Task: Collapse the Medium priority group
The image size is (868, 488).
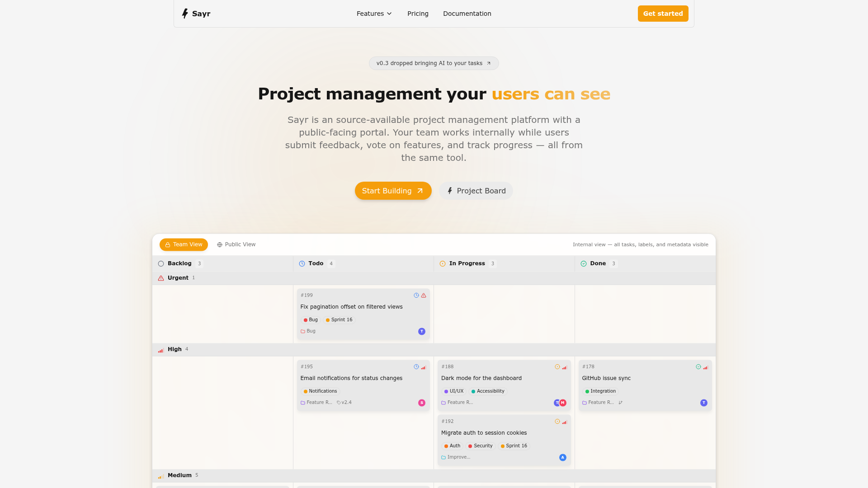Action: tap(434, 475)
